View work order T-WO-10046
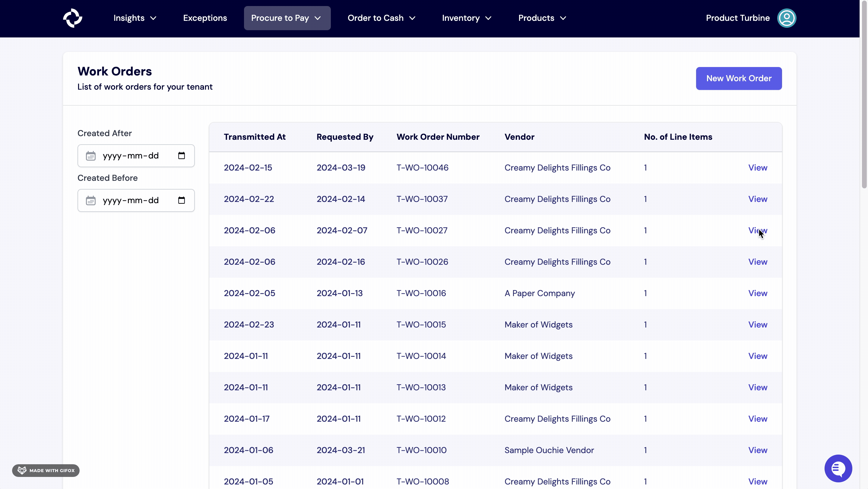The width and height of the screenshot is (868, 489). pos(758,168)
